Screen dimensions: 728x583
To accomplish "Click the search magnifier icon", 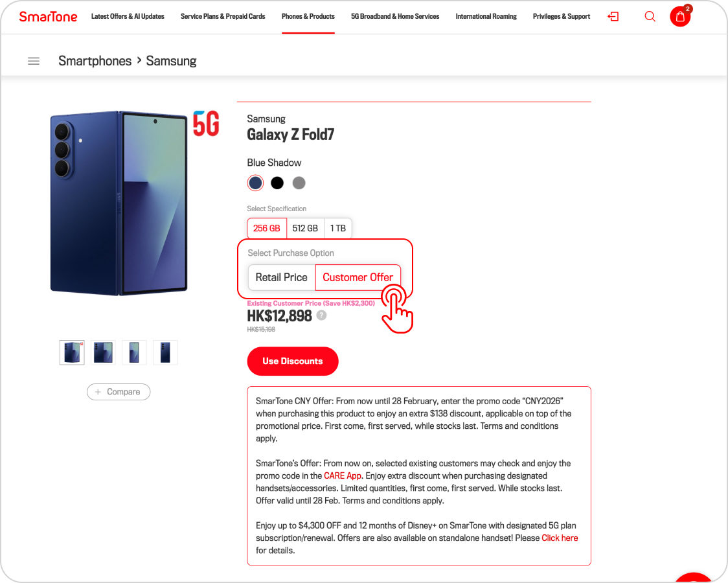I will [x=650, y=17].
